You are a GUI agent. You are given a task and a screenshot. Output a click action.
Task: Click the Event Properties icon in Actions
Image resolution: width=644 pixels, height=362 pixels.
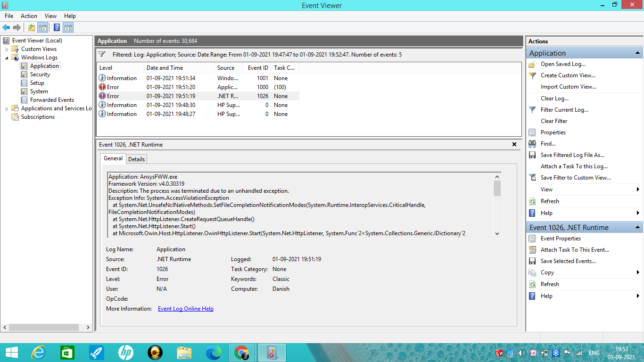532,239
